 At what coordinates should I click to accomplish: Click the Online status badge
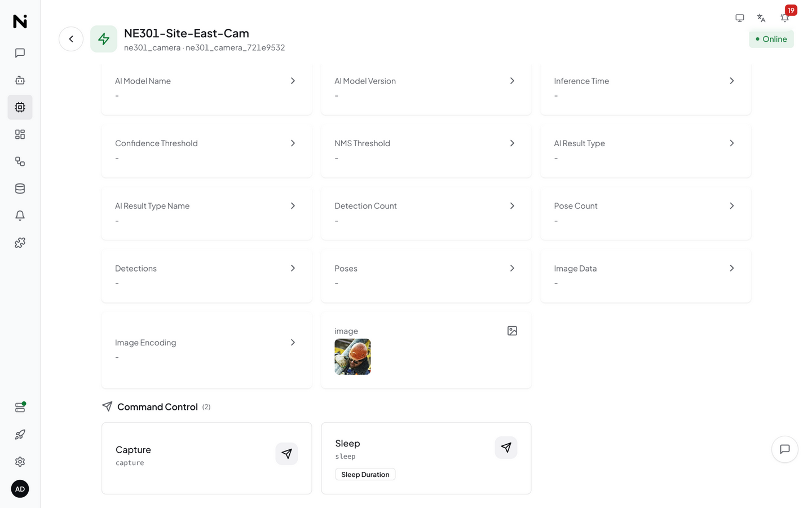pyautogui.click(x=771, y=39)
